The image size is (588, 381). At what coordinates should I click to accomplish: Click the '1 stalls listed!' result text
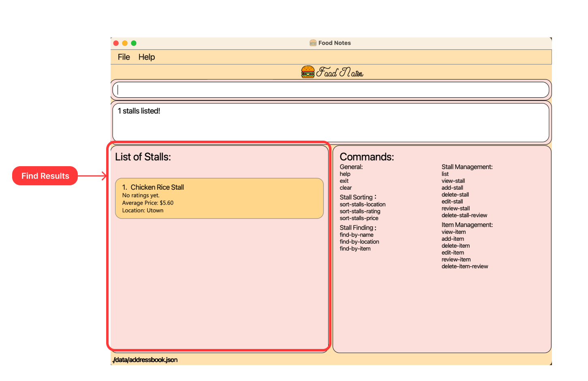pyautogui.click(x=139, y=111)
